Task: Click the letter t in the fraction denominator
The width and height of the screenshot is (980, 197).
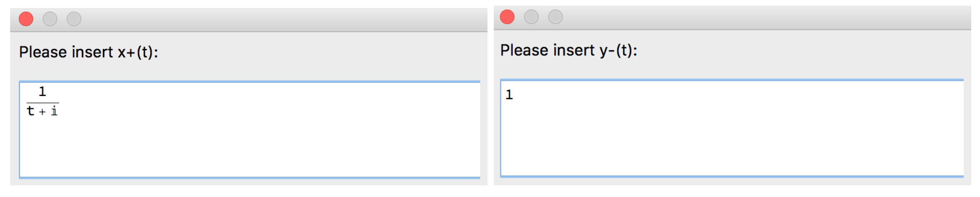Action: click(x=30, y=111)
